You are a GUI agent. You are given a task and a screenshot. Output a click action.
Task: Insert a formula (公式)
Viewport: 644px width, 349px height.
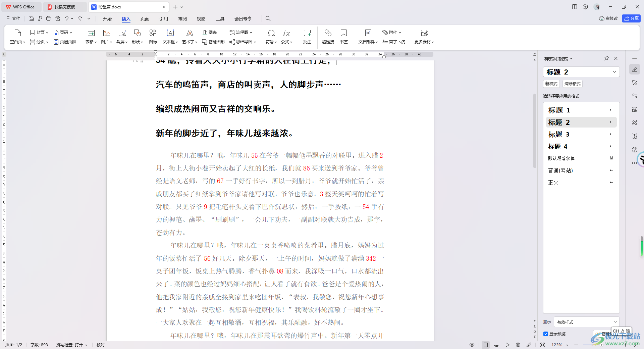(286, 37)
